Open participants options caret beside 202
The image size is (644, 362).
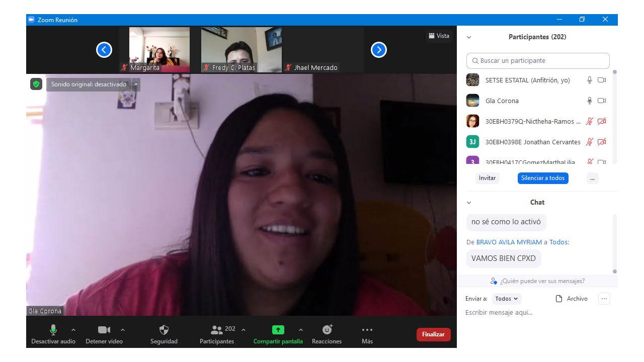[244, 330]
